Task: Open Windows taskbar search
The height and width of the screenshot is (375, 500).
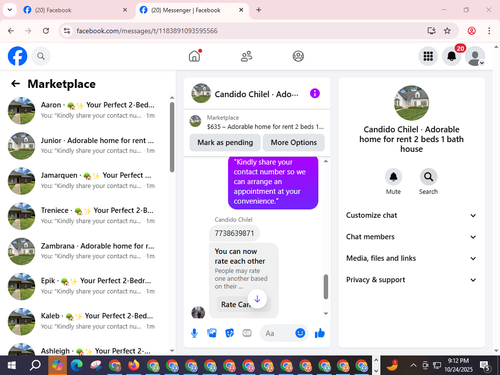Action: tap(35, 366)
